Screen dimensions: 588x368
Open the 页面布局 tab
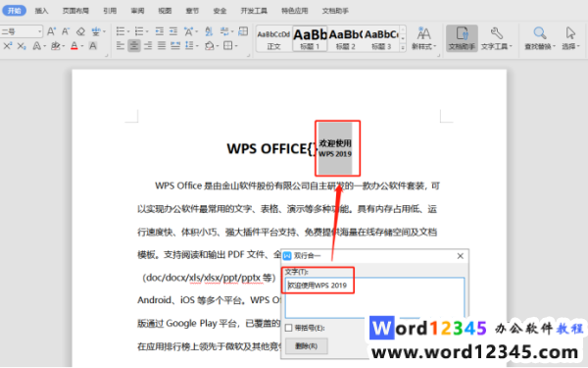point(75,11)
